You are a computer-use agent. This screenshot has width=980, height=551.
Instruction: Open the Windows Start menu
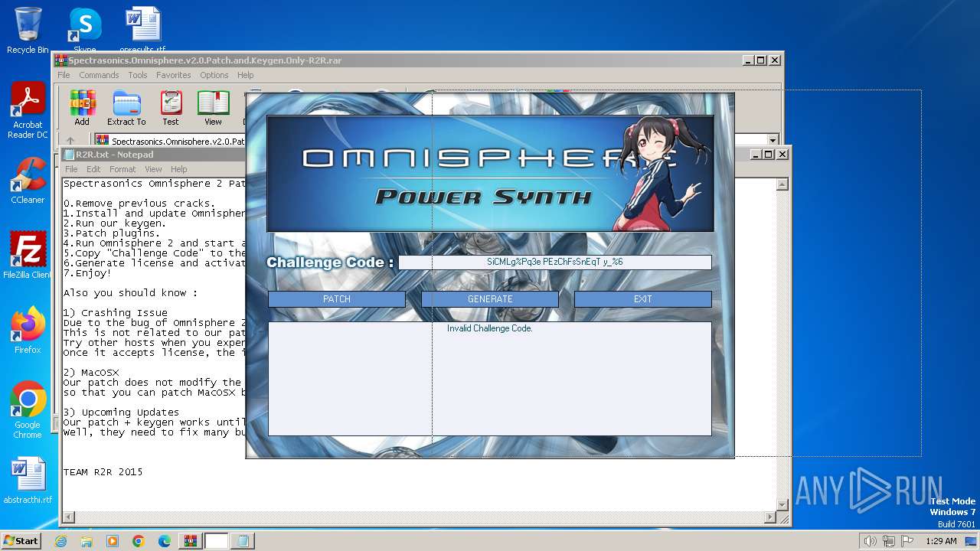coord(21,540)
